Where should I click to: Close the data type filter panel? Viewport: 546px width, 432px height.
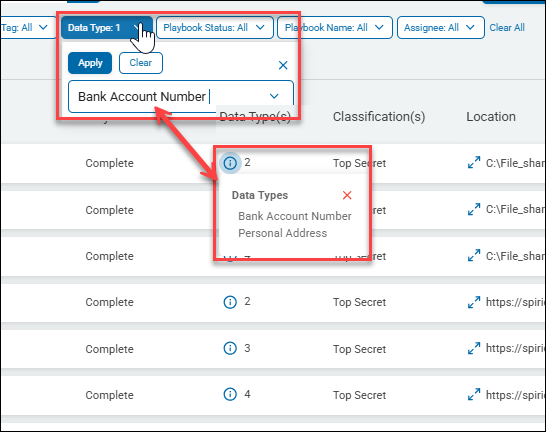(x=283, y=65)
